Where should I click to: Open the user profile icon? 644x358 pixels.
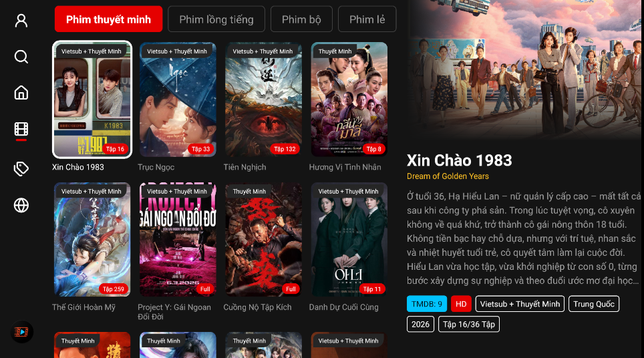click(21, 21)
